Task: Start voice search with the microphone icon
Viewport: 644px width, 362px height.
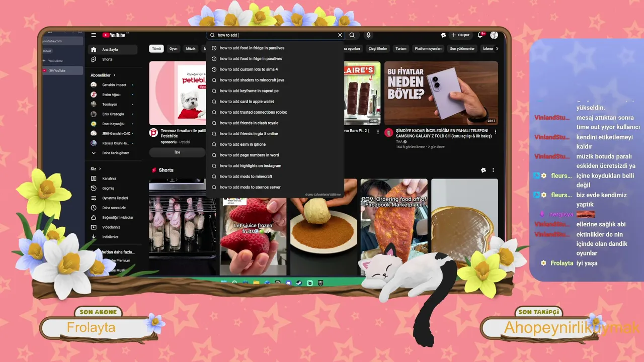Action: pos(368,35)
